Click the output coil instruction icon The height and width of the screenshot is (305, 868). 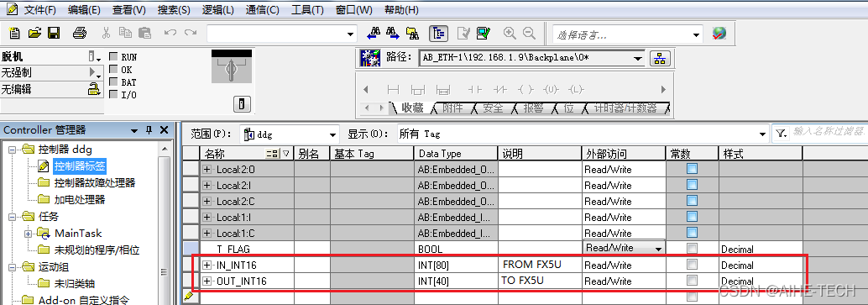pyautogui.click(x=525, y=89)
